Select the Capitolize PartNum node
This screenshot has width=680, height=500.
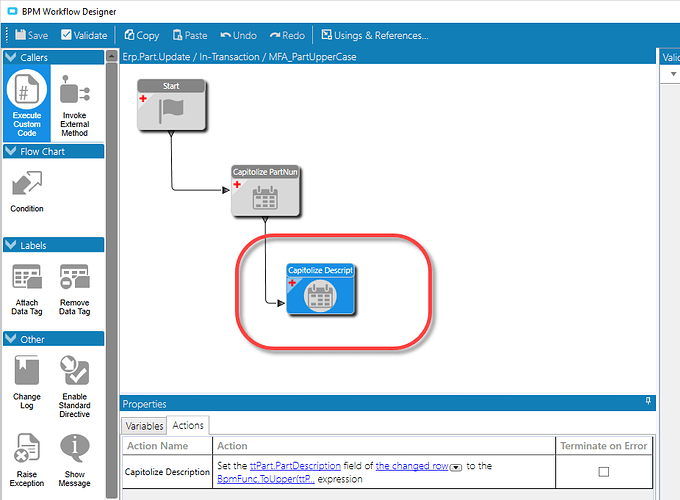(265, 191)
